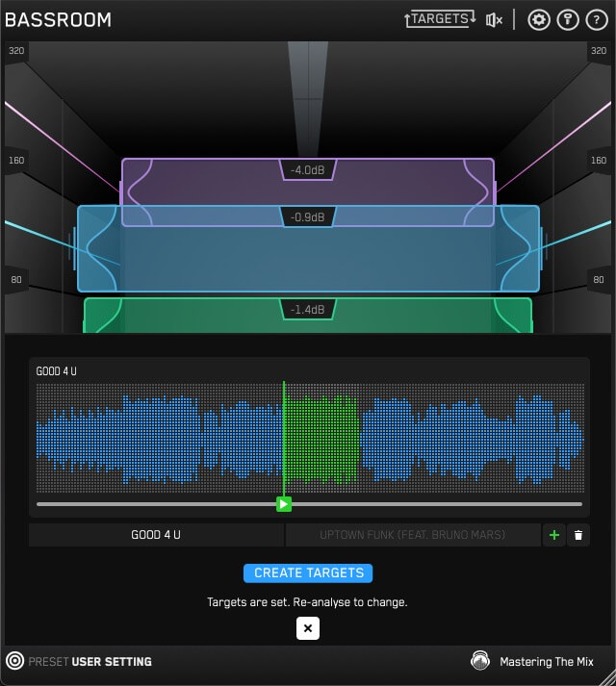Click the green play button on the waveform slider
616x686 pixels.
pyautogui.click(x=284, y=504)
